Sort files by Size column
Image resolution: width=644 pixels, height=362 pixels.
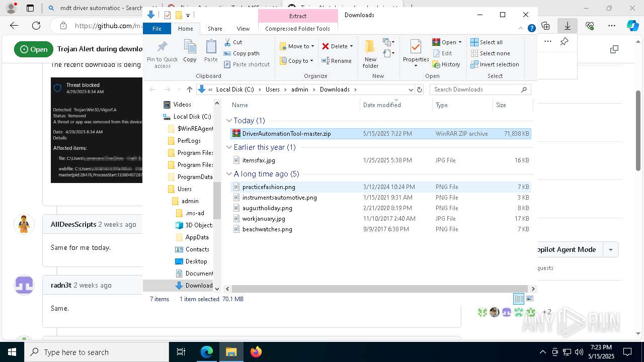tap(512, 105)
